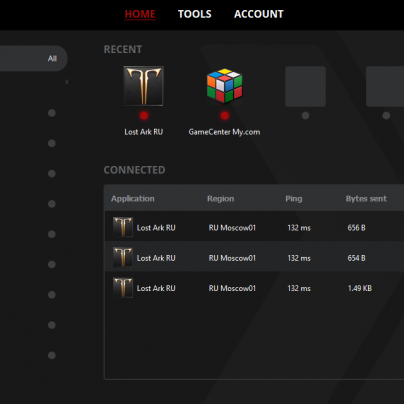
Task: Sort by the Bytes sent column header
Action: pos(366,199)
